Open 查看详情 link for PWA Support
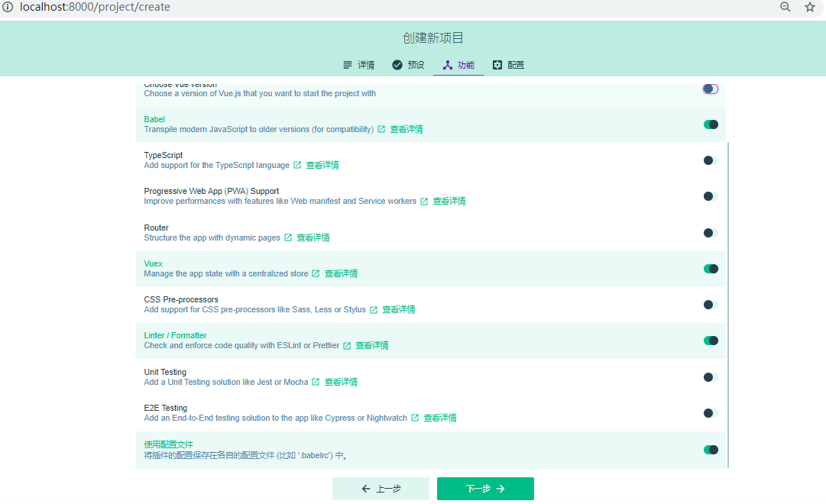 [449, 201]
